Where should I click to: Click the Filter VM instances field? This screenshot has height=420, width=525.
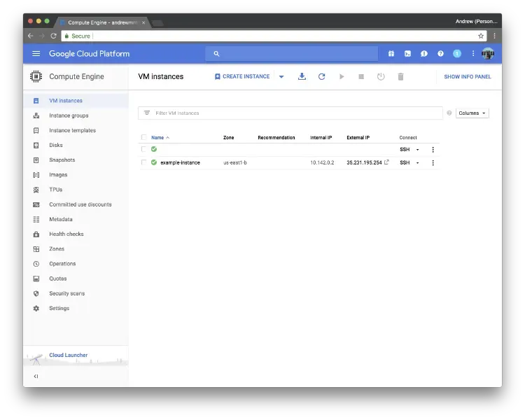pos(294,113)
